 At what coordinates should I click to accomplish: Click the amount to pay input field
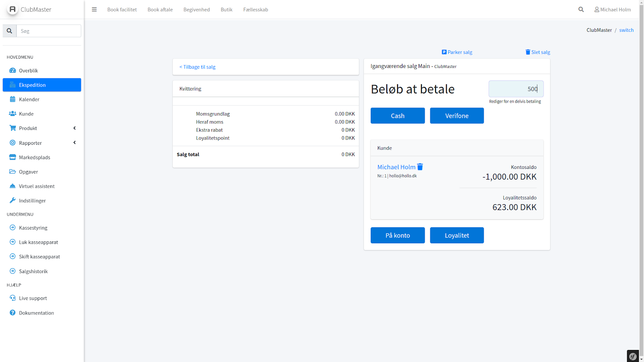(x=516, y=89)
